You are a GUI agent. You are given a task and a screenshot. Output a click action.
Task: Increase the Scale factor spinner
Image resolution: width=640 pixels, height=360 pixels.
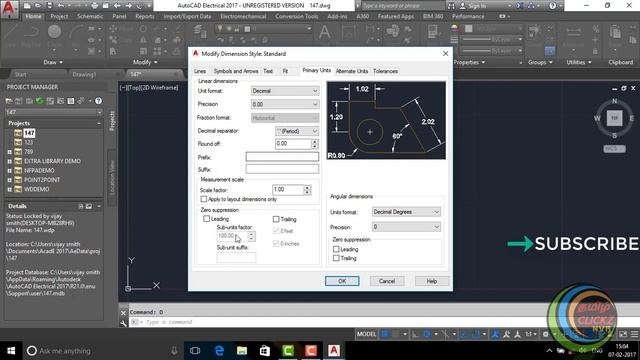click(307, 187)
